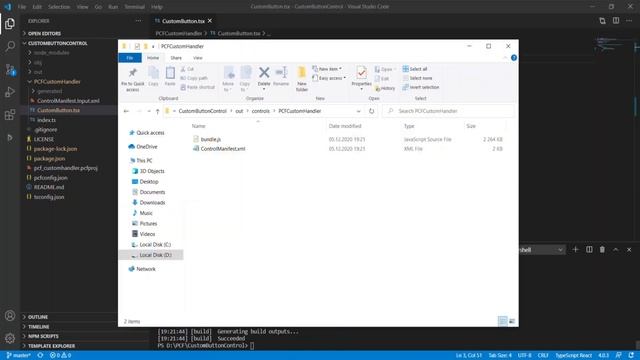Create a New folder from the ribbon

tap(302, 79)
